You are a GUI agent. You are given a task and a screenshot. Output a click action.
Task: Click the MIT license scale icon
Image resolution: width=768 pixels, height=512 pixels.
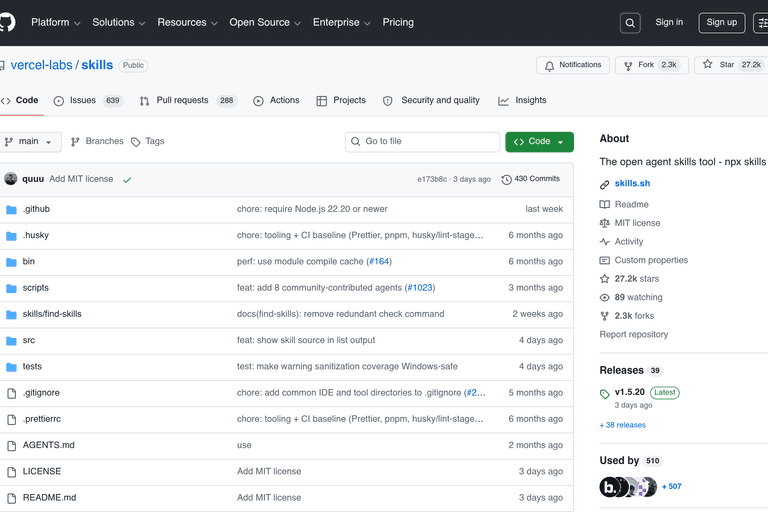tap(604, 223)
